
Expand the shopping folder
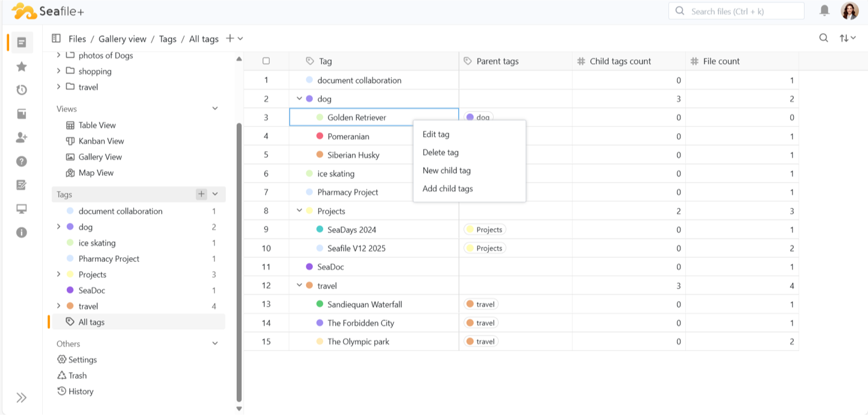pos(58,71)
